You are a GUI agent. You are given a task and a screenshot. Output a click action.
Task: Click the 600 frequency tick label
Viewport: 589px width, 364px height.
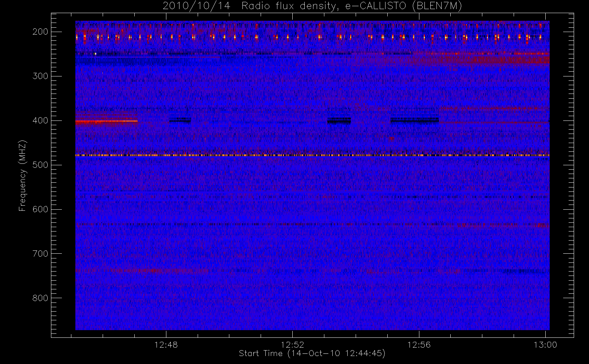click(x=40, y=209)
